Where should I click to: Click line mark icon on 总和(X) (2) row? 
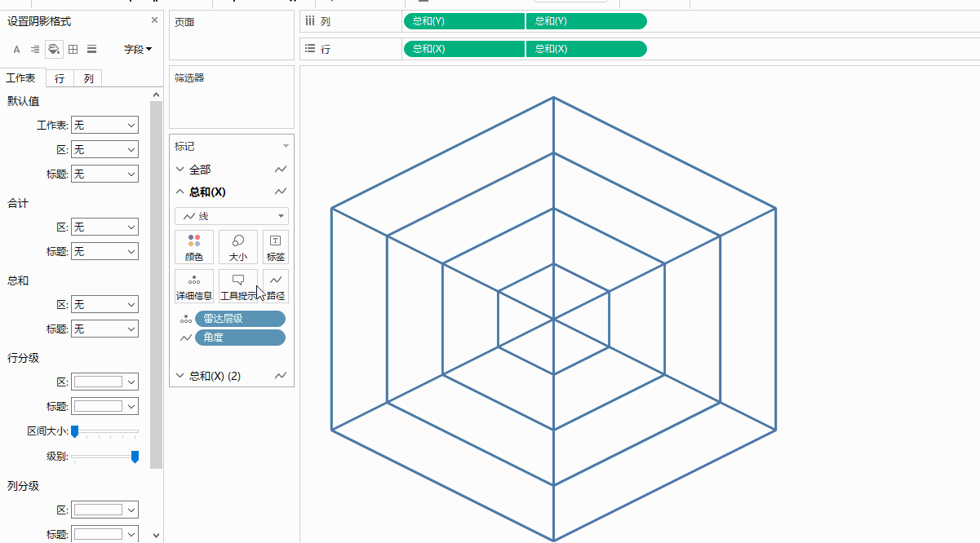click(x=281, y=376)
